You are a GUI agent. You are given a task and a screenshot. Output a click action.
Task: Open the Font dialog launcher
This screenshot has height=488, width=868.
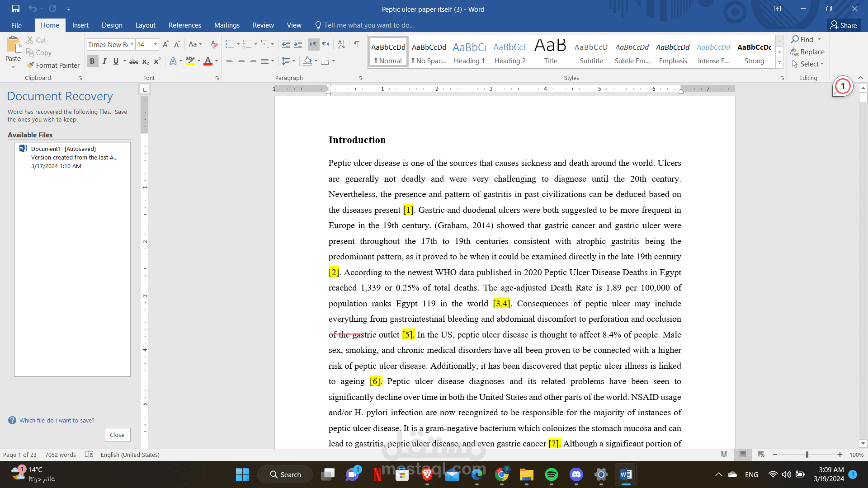coord(217,78)
